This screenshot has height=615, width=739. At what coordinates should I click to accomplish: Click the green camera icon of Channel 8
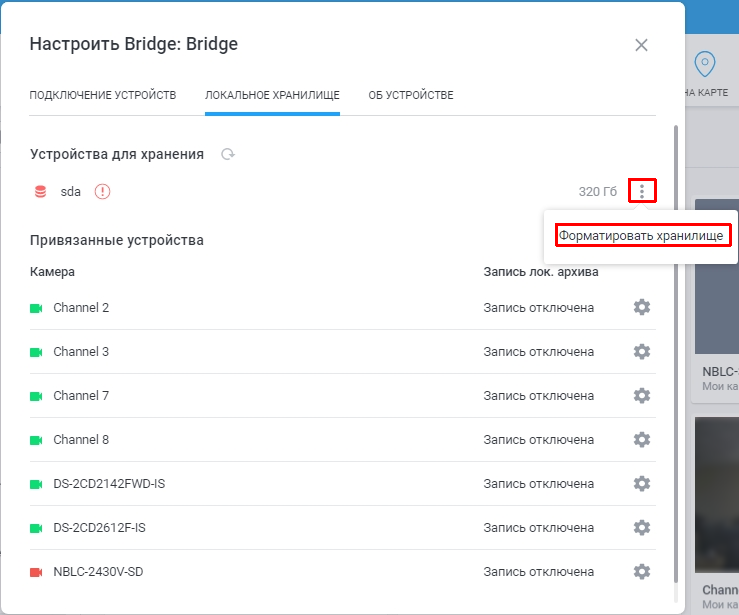36,440
